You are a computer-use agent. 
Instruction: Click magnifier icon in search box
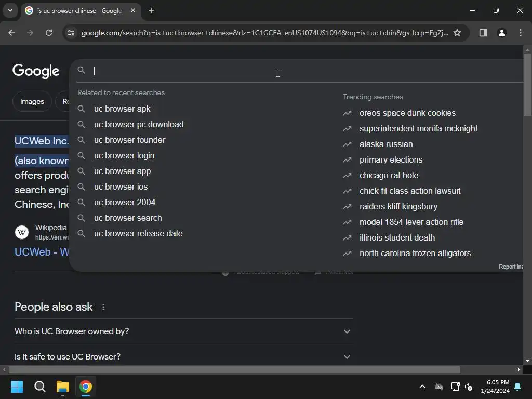point(82,70)
